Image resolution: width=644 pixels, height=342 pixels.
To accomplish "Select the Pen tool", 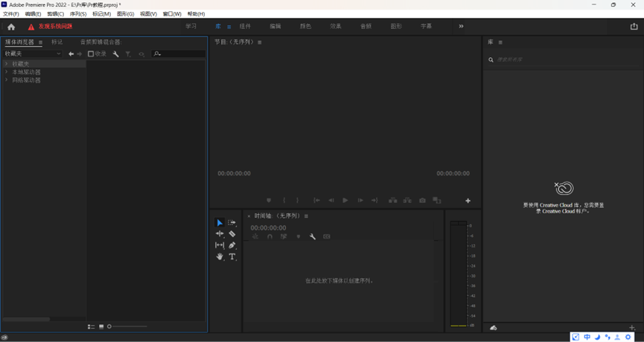I will tap(232, 245).
